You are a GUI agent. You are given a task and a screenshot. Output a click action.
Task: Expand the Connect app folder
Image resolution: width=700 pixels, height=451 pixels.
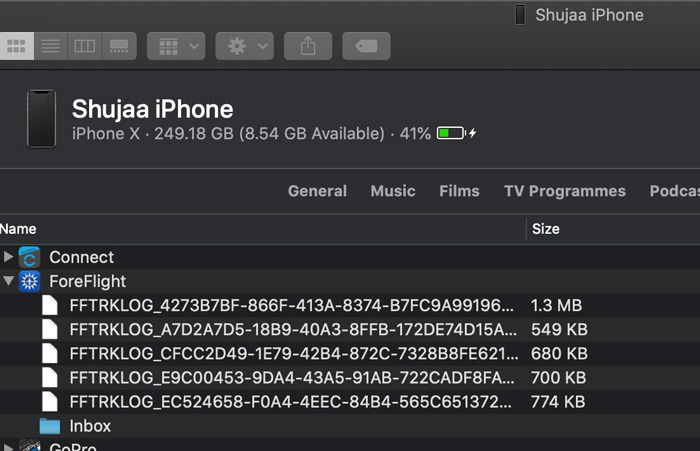(x=9, y=257)
